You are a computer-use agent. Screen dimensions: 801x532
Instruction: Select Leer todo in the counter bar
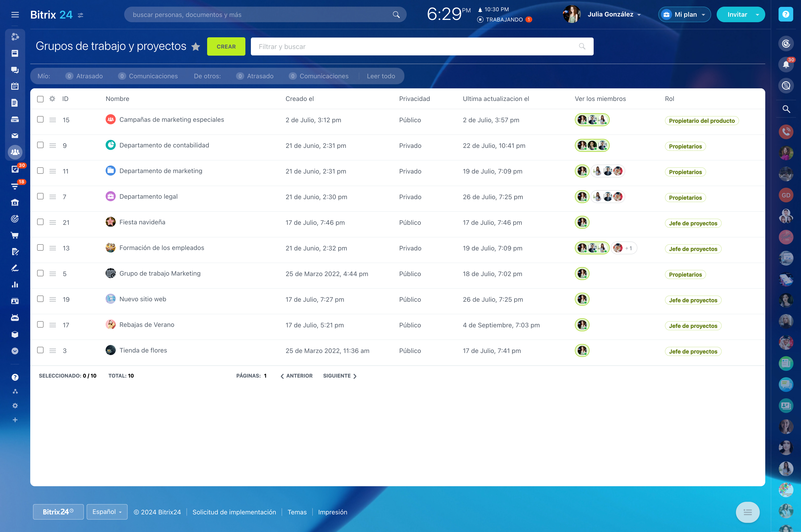tap(381, 76)
